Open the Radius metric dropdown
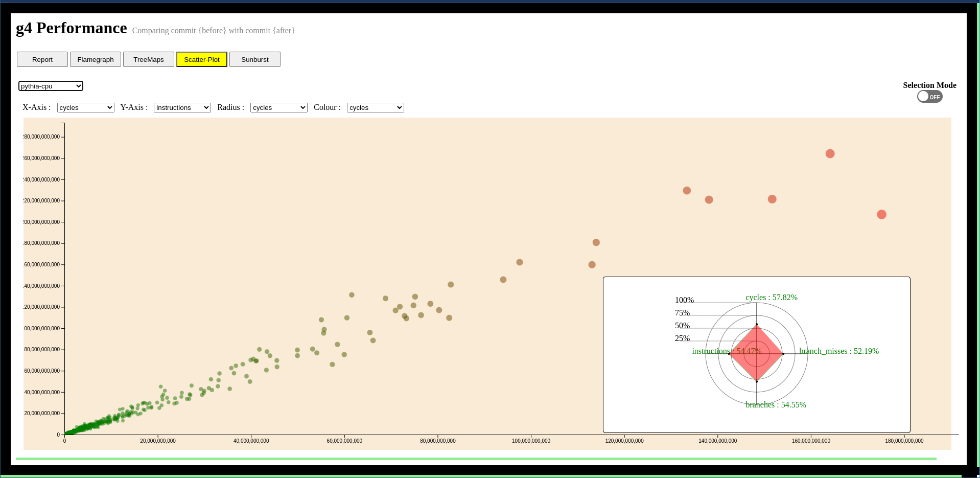 pos(279,107)
